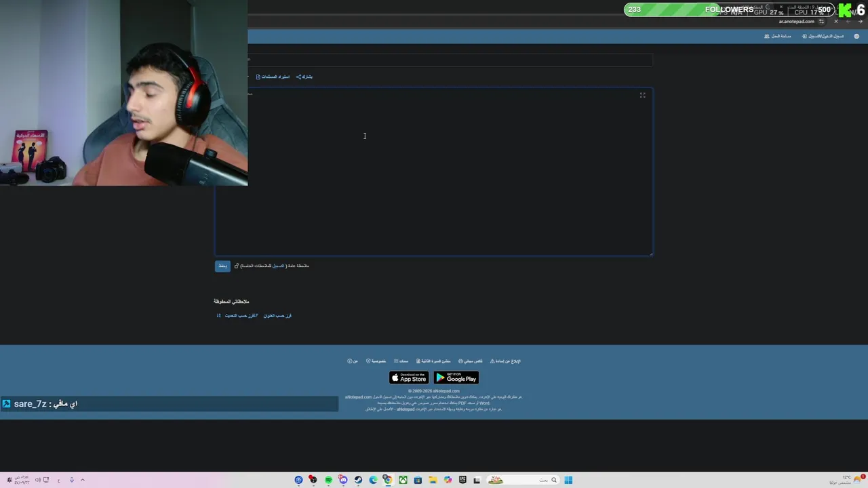Click the import documents link above editor

tap(273, 77)
